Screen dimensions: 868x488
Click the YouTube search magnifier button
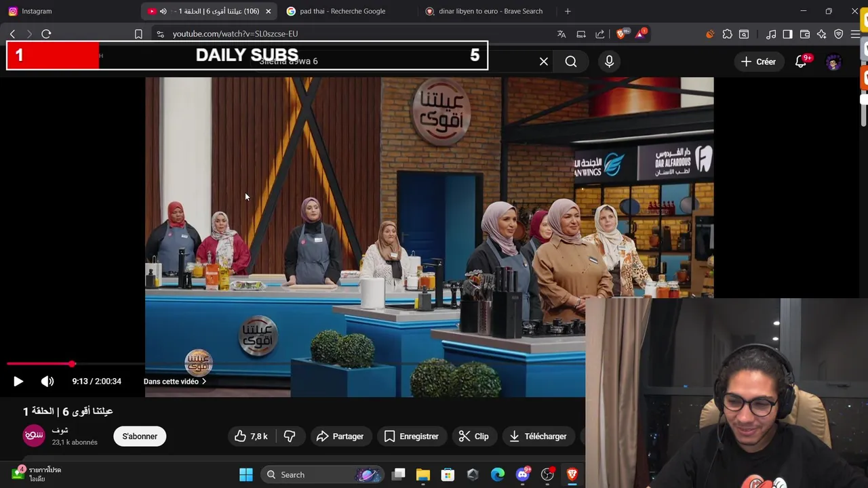click(x=571, y=62)
